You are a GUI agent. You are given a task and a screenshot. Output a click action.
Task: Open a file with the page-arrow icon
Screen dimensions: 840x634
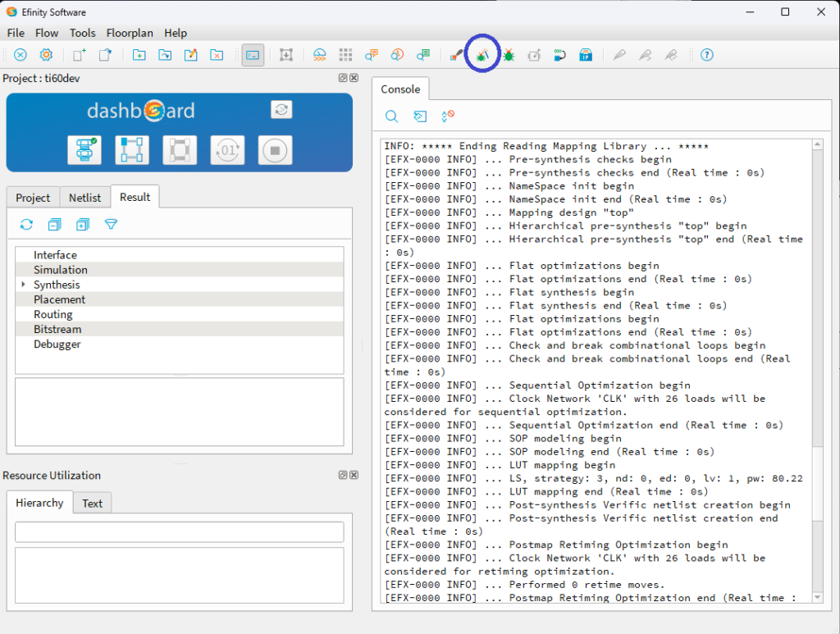[106, 55]
